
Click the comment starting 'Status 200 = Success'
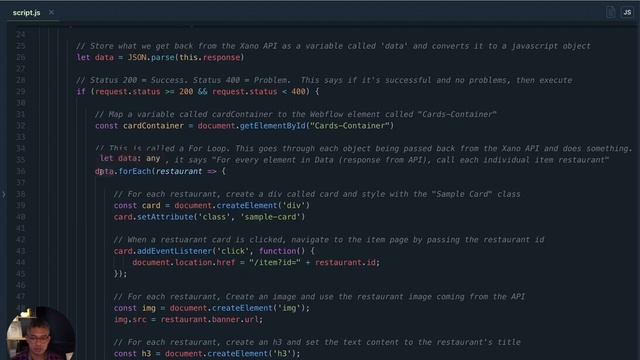tap(324, 80)
